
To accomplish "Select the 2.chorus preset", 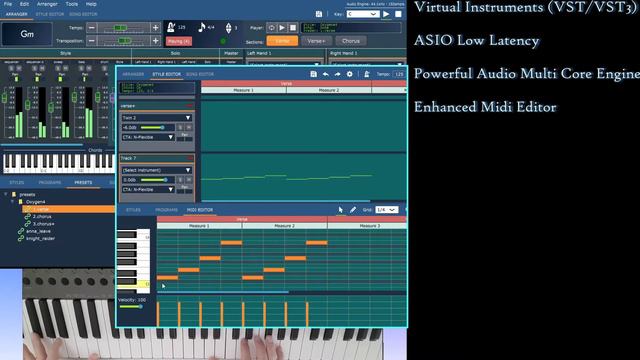I will [x=42, y=216].
